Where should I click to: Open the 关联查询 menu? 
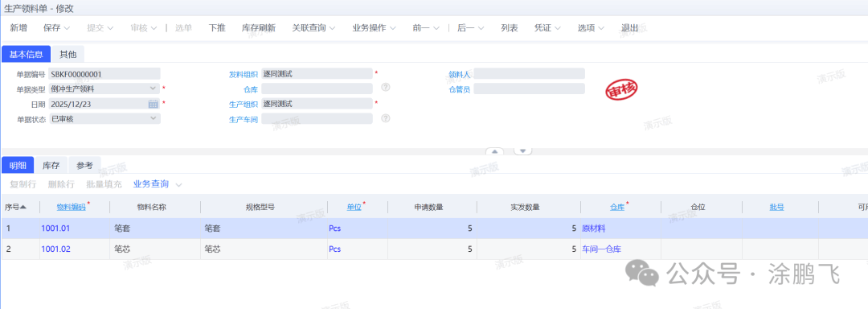coord(314,27)
